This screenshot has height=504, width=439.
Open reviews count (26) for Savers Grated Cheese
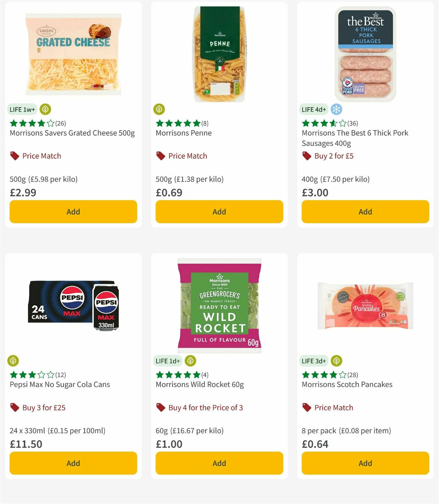point(61,123)
